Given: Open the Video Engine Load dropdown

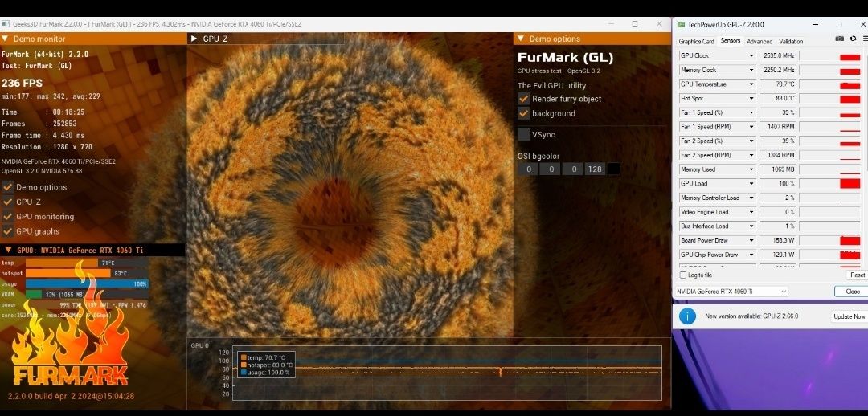Looking at the screenshot, I should click(x=751, y=212).
